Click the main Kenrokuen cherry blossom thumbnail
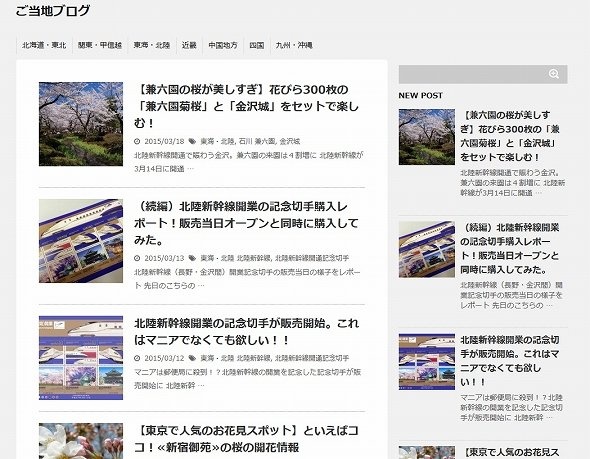 [81, 124]
